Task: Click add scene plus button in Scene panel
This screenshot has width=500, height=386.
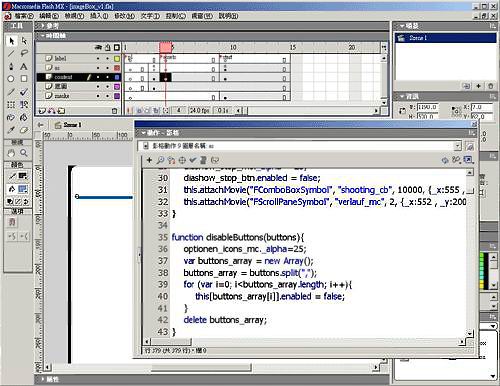Action: click(x=478, y=86)
